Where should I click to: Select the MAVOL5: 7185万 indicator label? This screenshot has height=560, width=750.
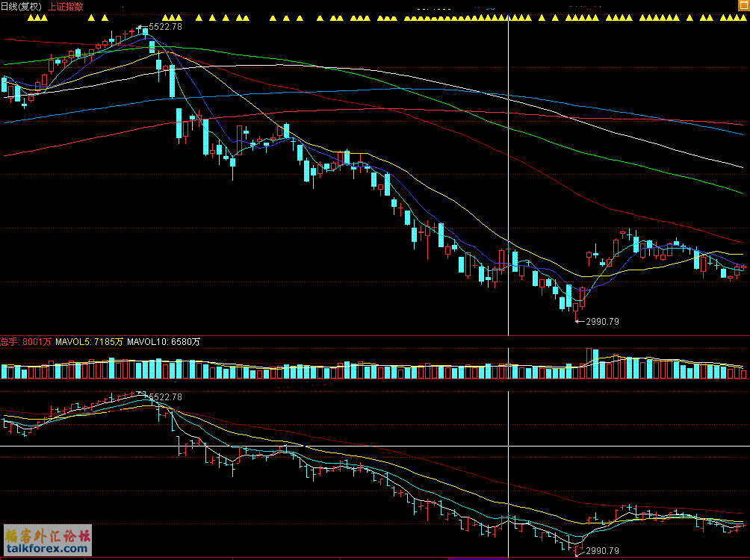[89, 341]
